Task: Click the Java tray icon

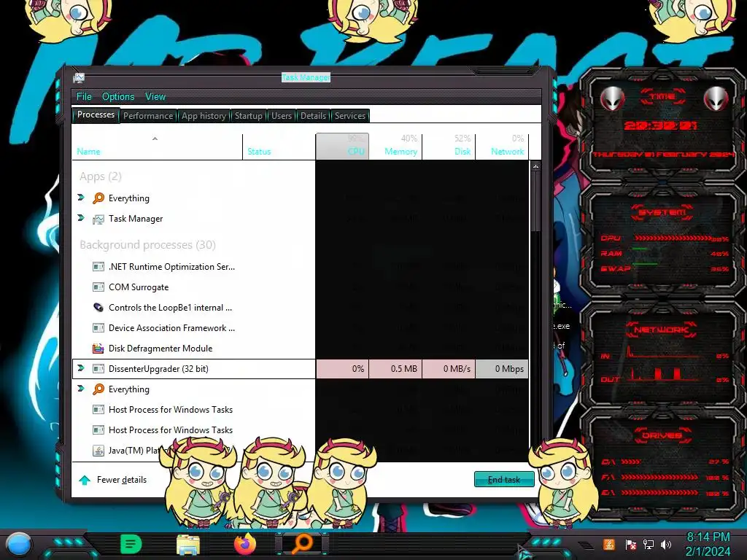Action: 608,544
